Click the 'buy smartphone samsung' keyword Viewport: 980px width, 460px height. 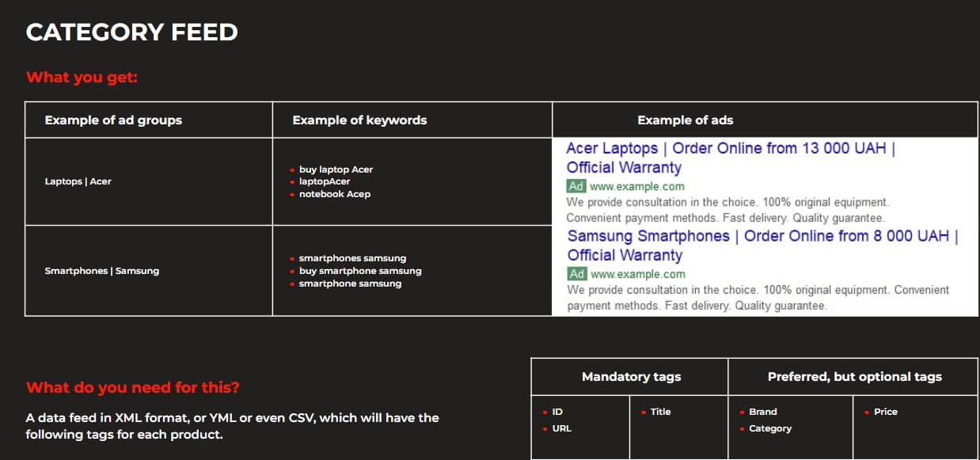click(x=360, y=271)
